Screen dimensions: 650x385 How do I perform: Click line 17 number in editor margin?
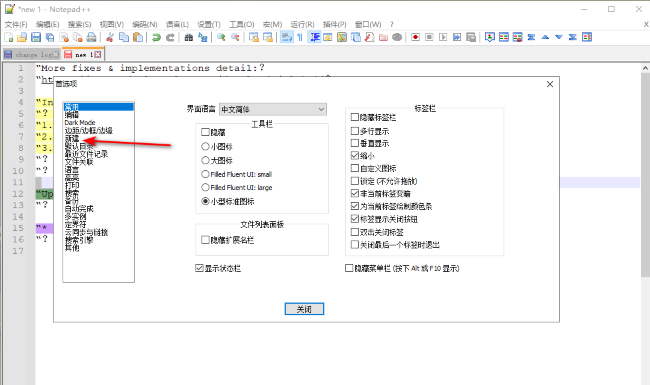click(18, 251)
